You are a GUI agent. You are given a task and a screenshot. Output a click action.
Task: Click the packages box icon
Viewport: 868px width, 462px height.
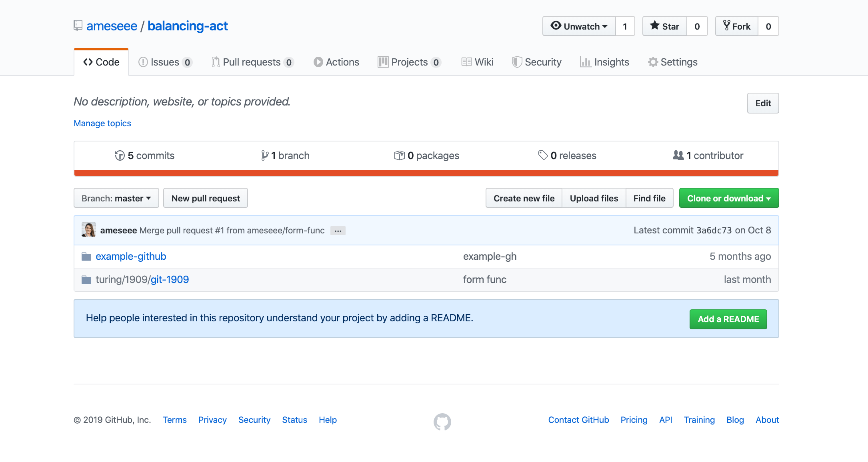(399, 155)
